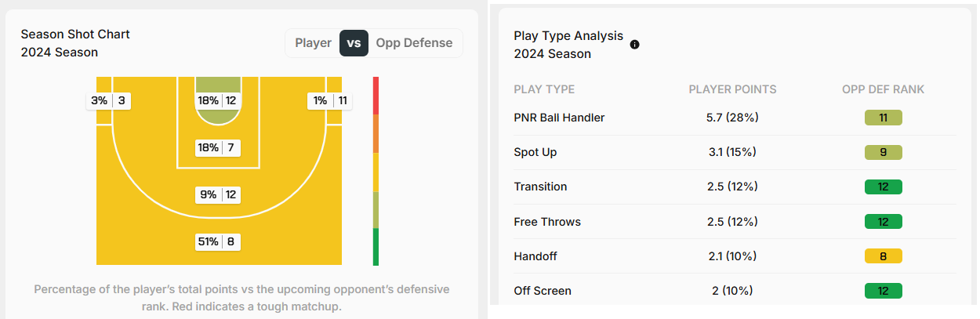Screen dimensions: 980x319
Task: Select the PNR Ball Handler row
Action: (x=735, y=118)
